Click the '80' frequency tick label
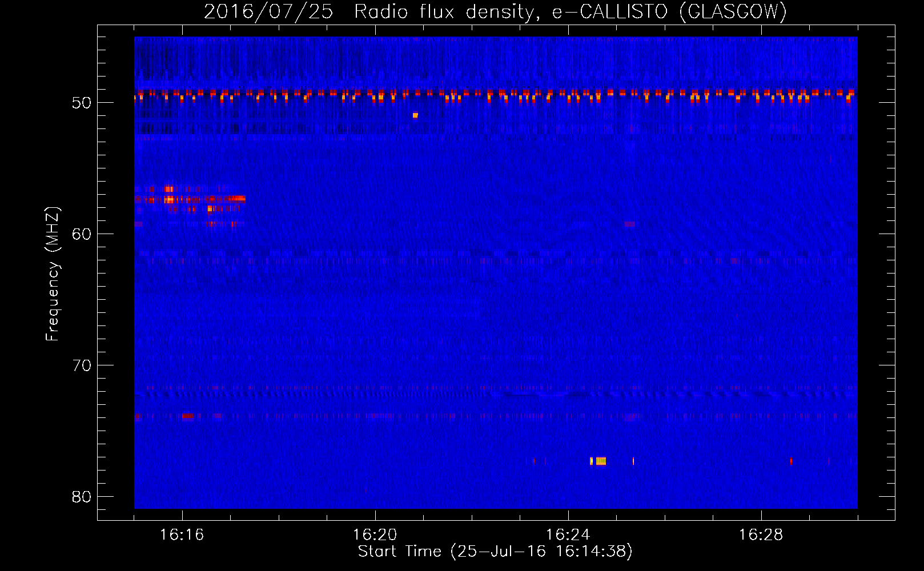Image resolution: width=924 pixels, height=571 pixels. tap(82, 497)
